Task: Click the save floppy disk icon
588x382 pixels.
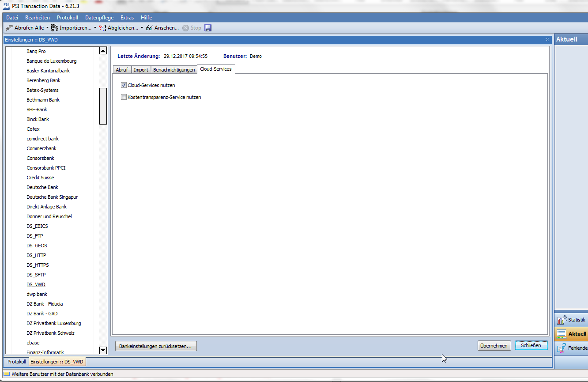Action: click(208, 28)
